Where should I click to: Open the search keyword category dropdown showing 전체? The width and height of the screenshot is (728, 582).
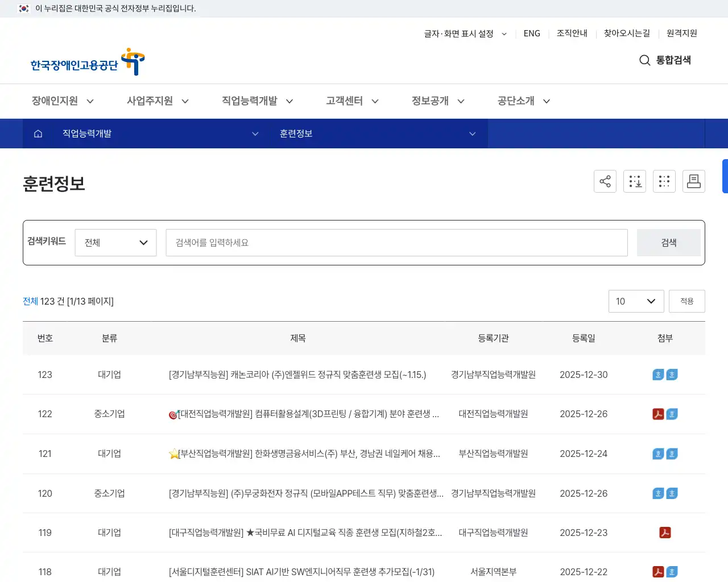[115, 242]
